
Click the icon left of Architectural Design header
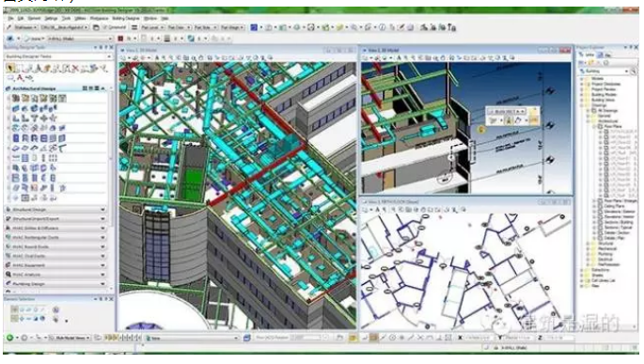coord(8,88)
